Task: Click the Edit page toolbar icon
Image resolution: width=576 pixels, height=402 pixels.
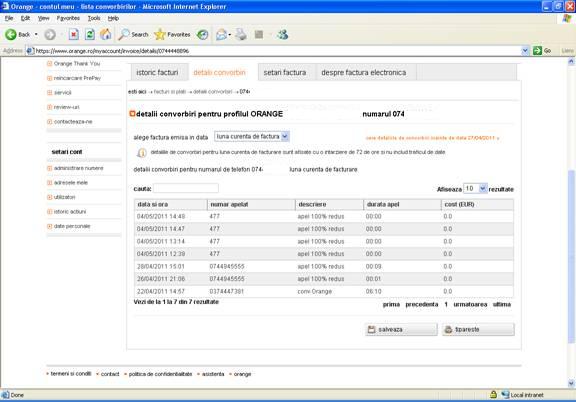Action: pos(259,35)
